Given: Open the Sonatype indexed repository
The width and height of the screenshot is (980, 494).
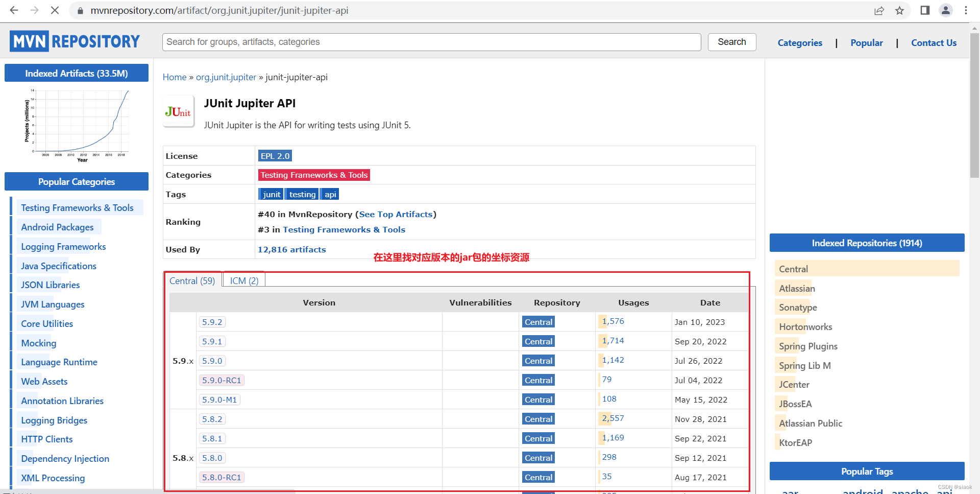Looking at the screenshot, I should pyautogui.click(x=798, y=308).
